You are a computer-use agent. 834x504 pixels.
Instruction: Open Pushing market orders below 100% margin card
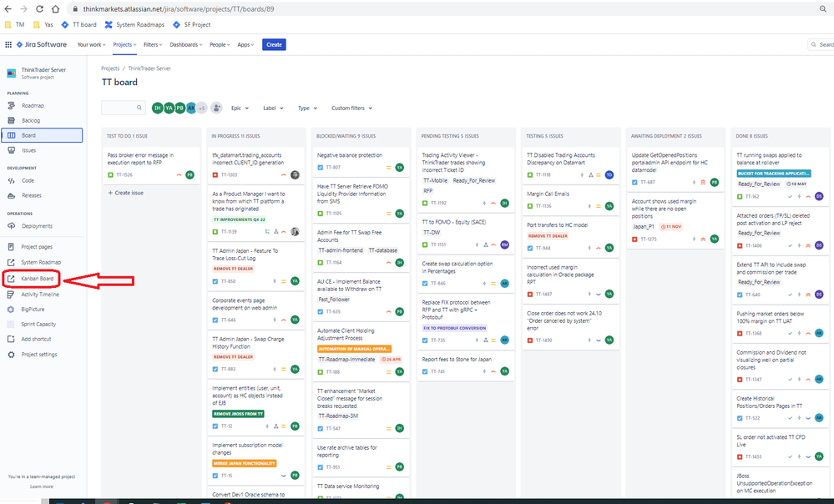780,324
